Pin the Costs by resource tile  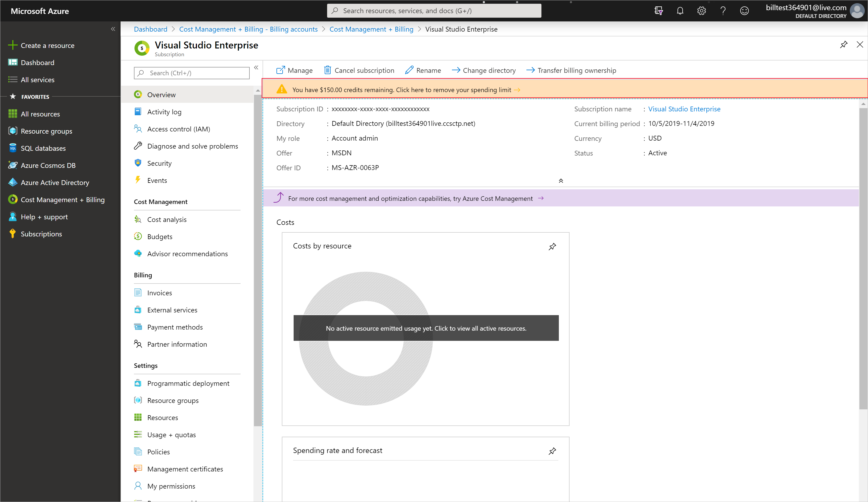point(552,247)
